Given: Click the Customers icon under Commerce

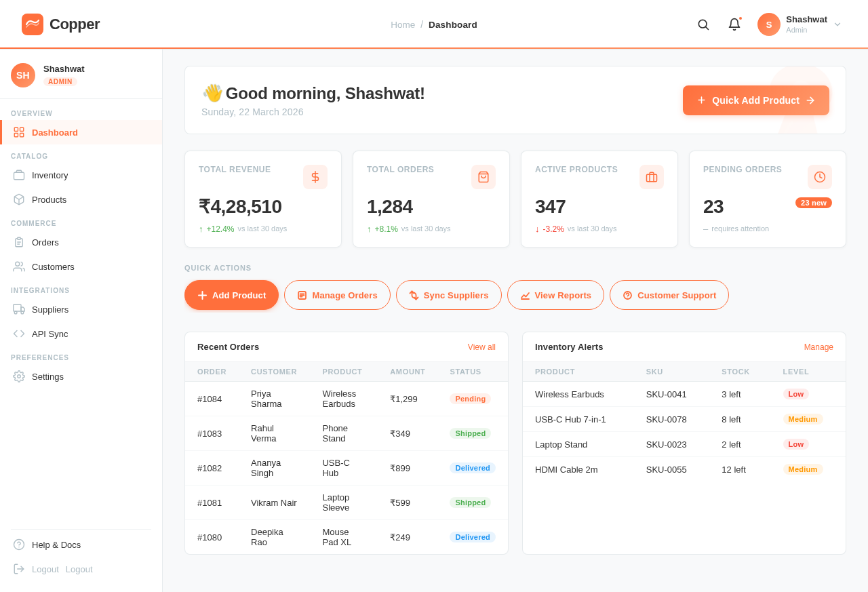Looking at the screenshot, I should (x=18, y=267).
